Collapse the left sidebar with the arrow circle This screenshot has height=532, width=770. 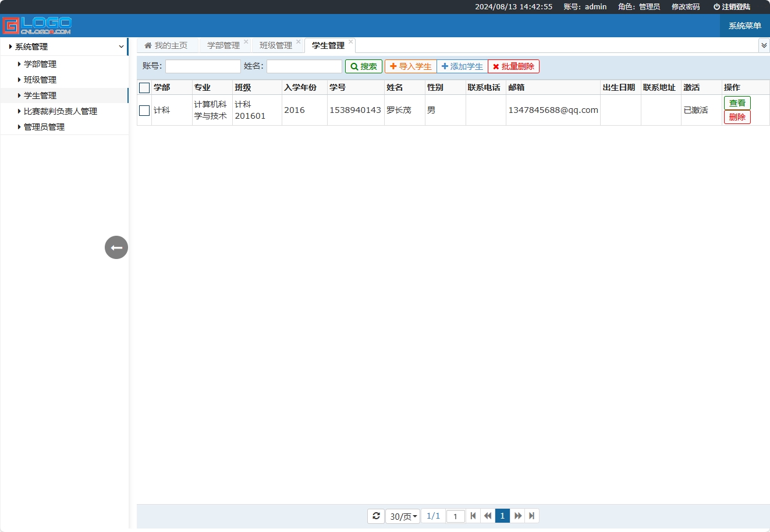tap(116, 247)
